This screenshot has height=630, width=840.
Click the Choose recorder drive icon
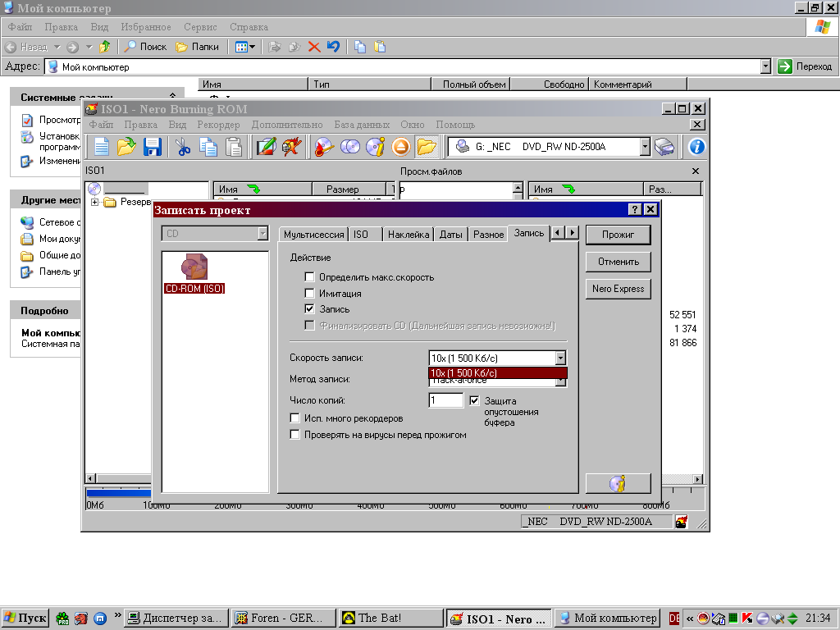(x=664, y=146)
